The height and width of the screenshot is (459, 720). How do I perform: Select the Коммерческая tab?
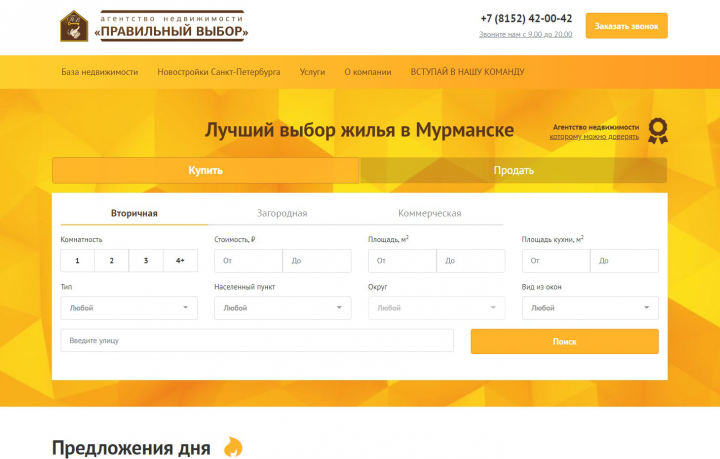coord(430,213)
